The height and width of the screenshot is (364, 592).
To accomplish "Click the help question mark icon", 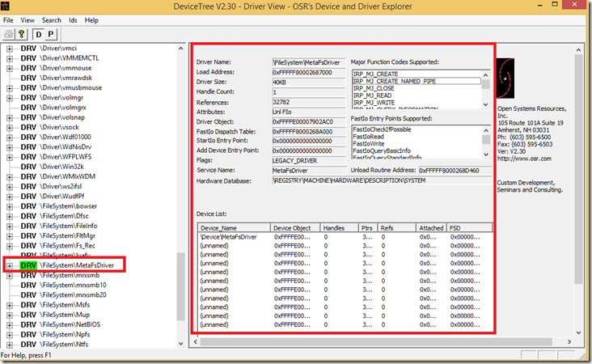I will click(22, 35).
